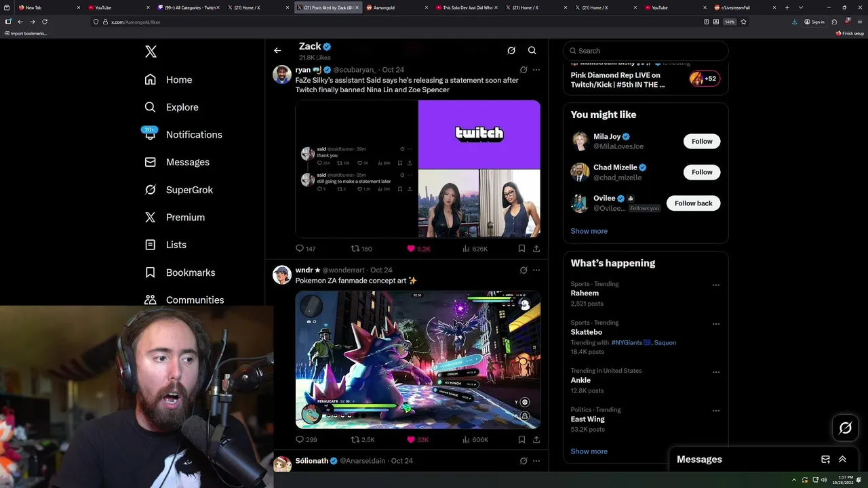The height and width of the screenshot is (488, 868).
Task: Bookmark wndr's Pokemon post
Action: [x=521, y=440]
